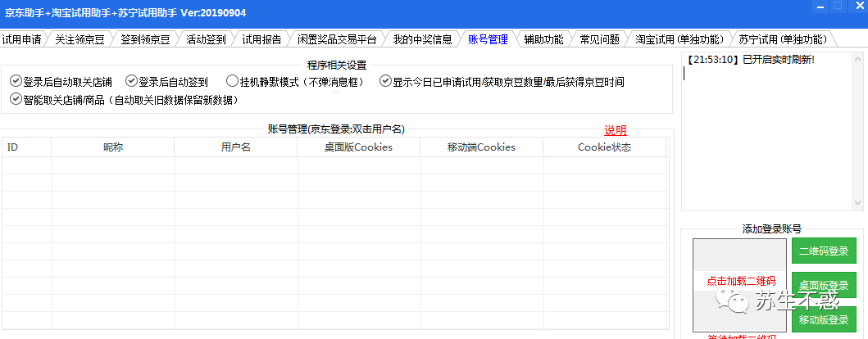The width and height of the screenshot is (868, 339).
Task: Toggle 登录后自动取关店铺 option
Action: tap(61, 82)
